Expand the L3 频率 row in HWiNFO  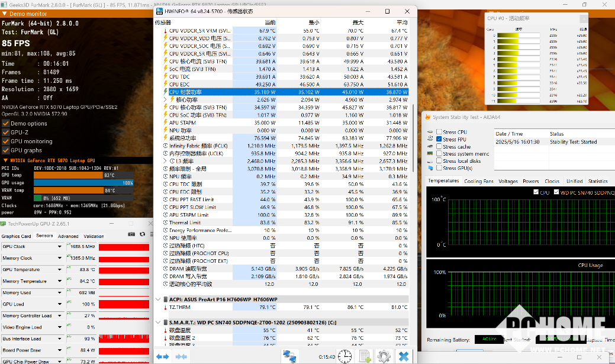coord(166,161)
